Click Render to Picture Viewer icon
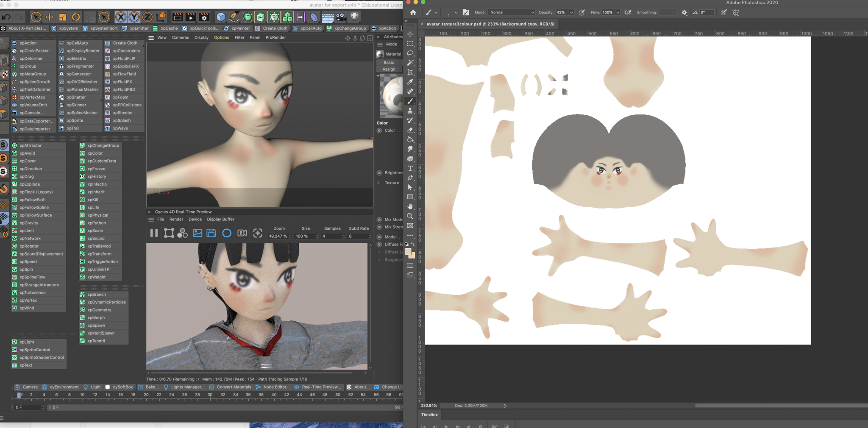Image resolution: width=868 pixels, height=428 pixels. click(x=191, y=17)
